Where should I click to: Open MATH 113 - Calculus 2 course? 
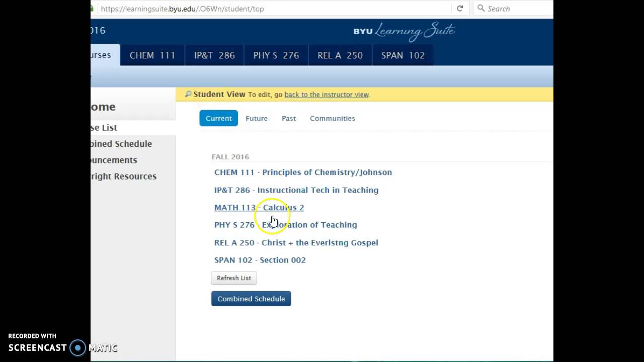259,207
